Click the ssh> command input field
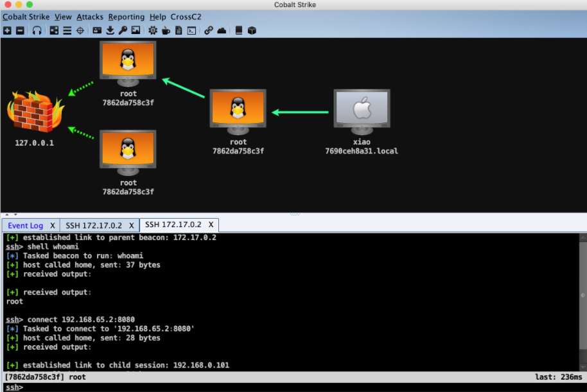 tap(293, 387)
